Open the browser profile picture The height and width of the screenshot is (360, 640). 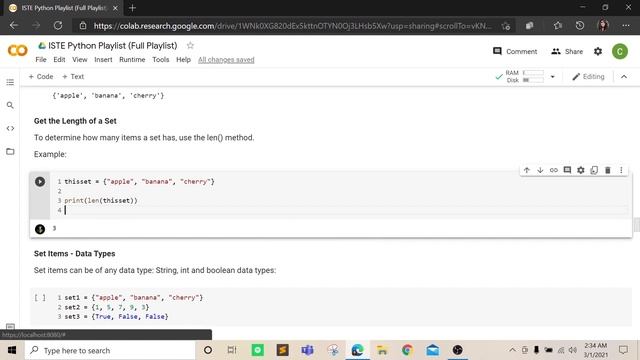[603, 25]
